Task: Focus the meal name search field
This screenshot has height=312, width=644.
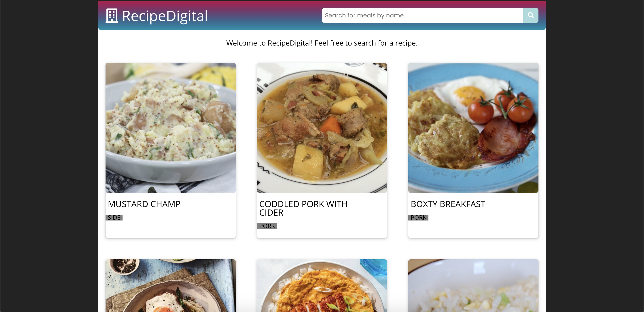Action: point(422,15)
